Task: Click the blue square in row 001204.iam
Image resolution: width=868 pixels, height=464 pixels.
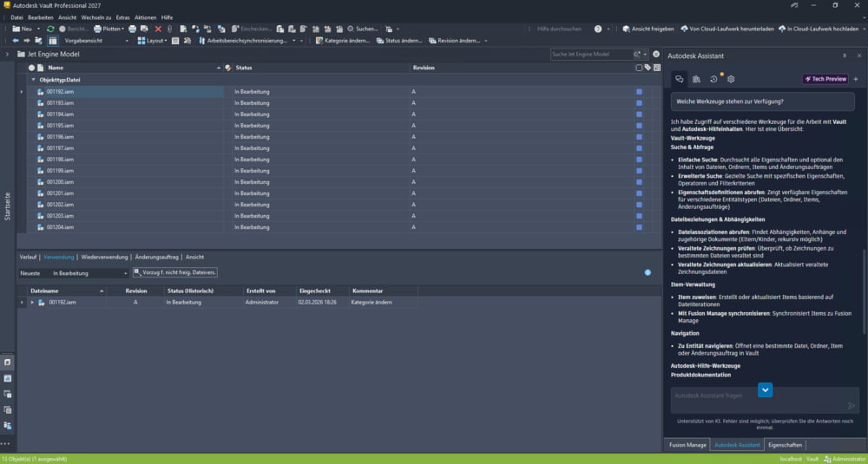Action: pyautogui.click(x=639, y=226)
